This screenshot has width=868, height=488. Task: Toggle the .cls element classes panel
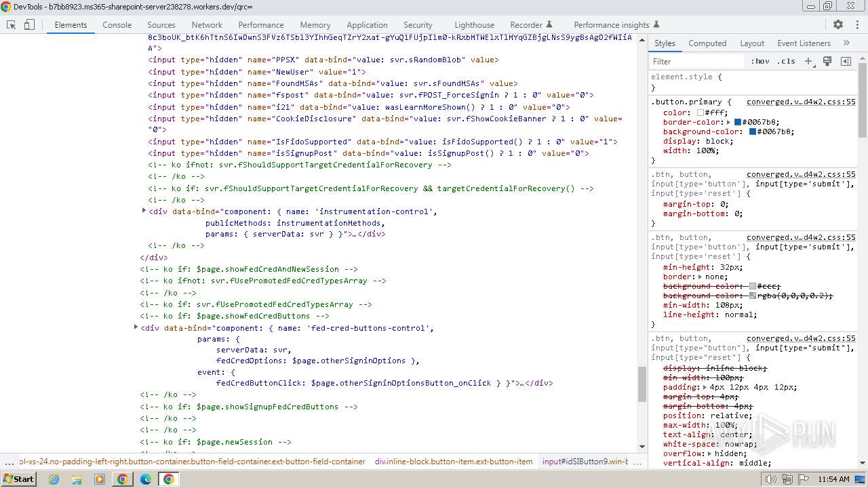787,61
